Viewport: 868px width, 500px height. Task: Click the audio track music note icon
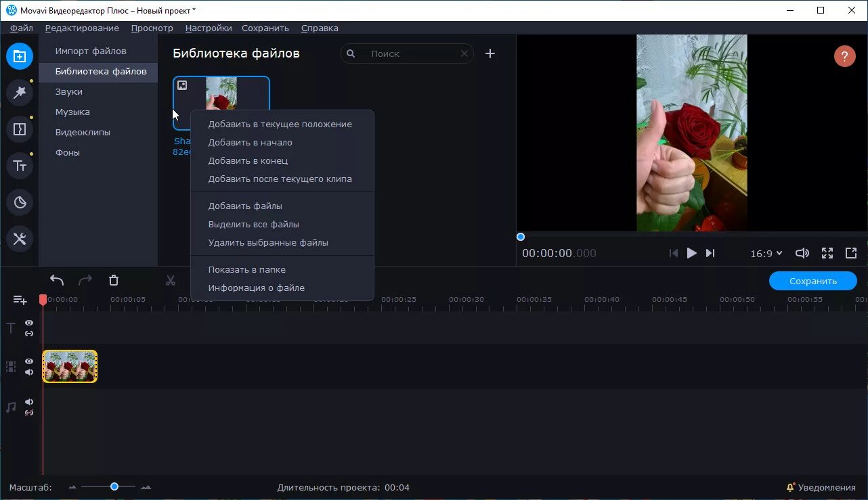point(11,407)
